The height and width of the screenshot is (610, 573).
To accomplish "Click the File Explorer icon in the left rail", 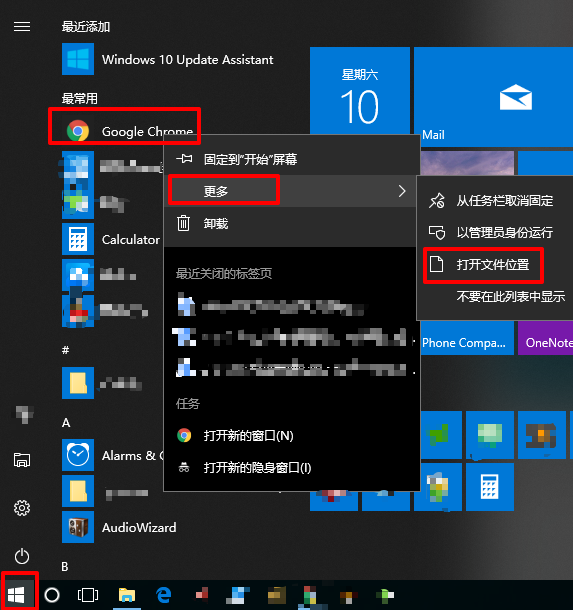I will tap(22, 460).
